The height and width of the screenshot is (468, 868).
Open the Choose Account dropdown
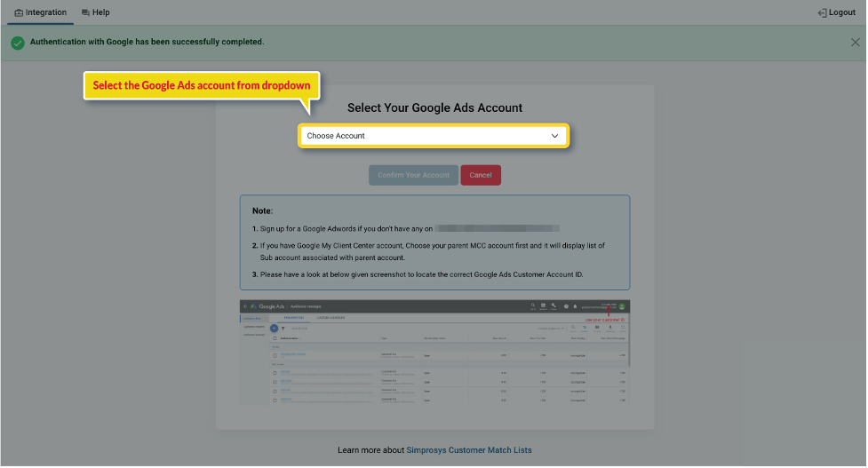coord(433,136)
